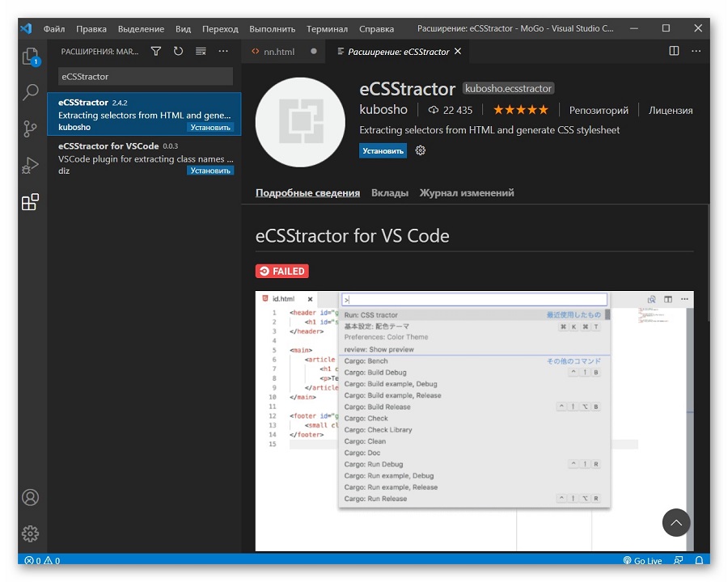Switch to the Вклады tab
Screen dimensions: 728x582
click(x=390, y=192)
